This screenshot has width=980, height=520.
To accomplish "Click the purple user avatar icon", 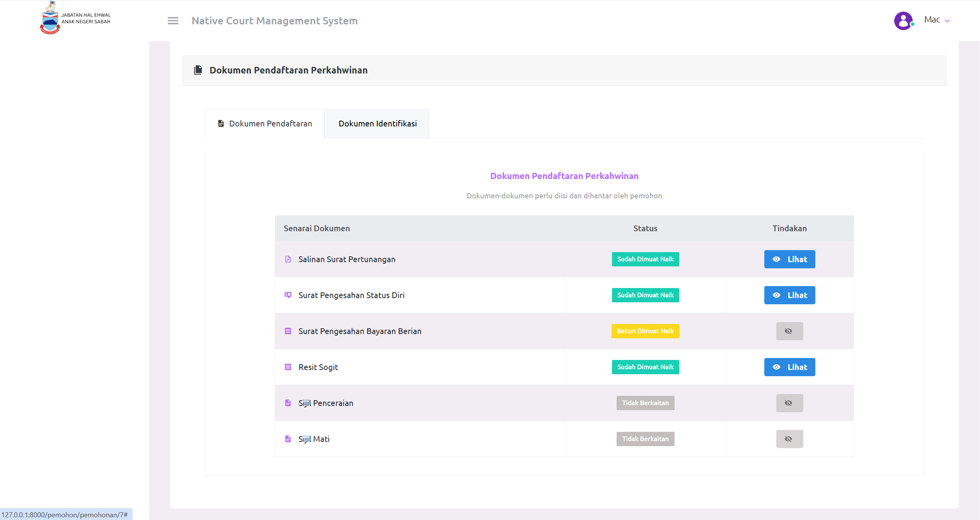I will click(x=903, y=20).
